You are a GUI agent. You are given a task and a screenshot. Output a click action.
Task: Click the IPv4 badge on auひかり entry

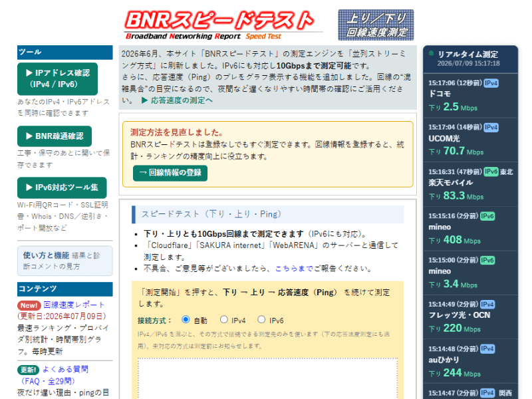487,348
